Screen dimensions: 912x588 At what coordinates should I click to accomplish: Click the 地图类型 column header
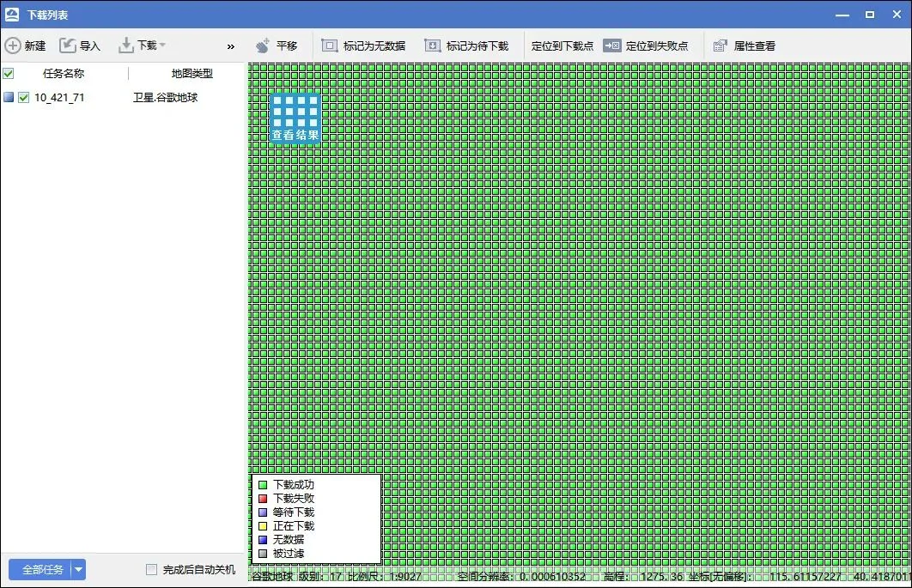pos(192,73)
